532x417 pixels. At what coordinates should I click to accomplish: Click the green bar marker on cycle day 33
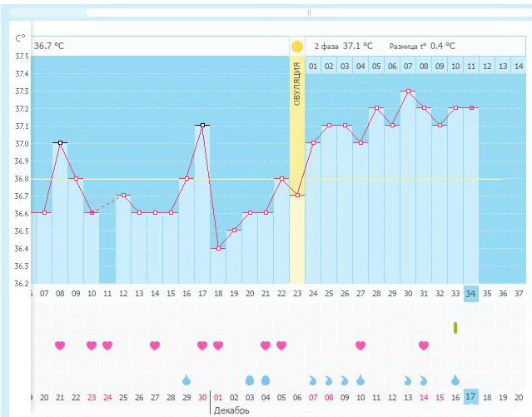point(455,328)
